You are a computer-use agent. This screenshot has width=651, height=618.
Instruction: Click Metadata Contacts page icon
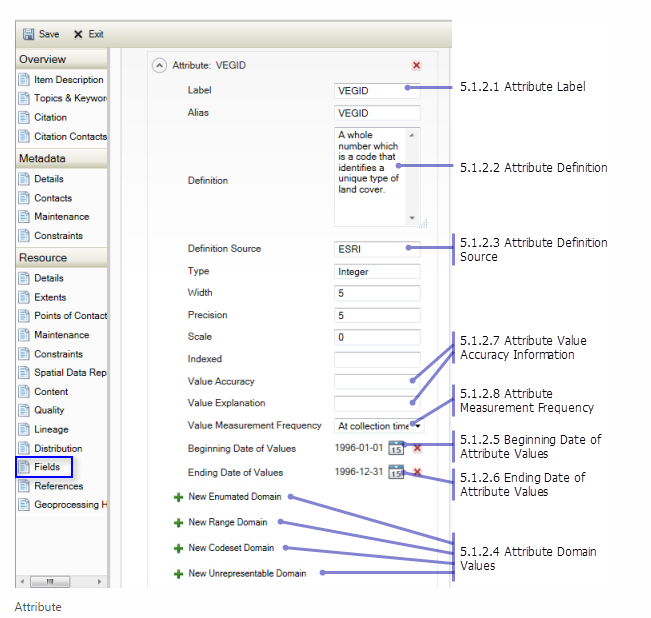pos(24,198)
